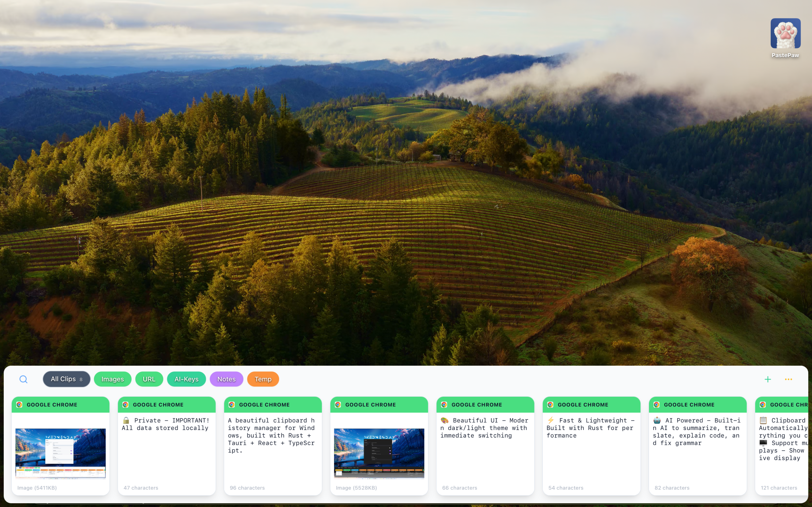Select the All Clips folder tab
Screen dimensions: 812x507
click(x=66, y=379)
